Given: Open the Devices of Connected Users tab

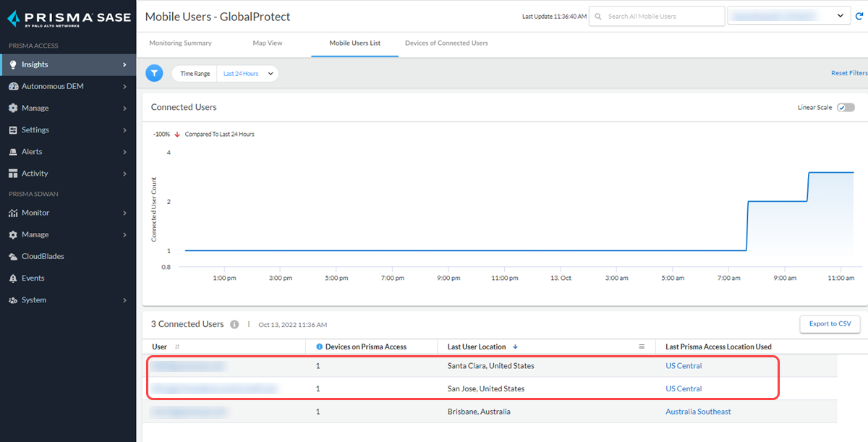Looking at the screenshot, I should click(x=446, y=43).
